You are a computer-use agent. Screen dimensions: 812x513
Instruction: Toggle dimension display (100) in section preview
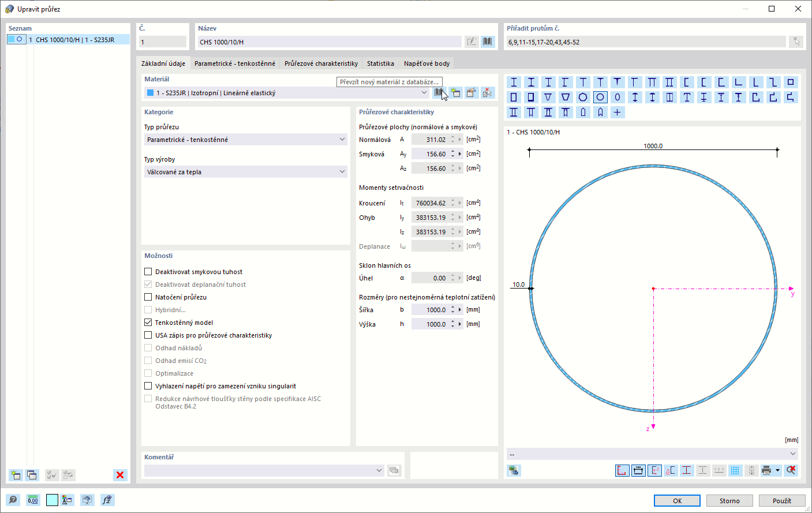(x=638, y=470)
